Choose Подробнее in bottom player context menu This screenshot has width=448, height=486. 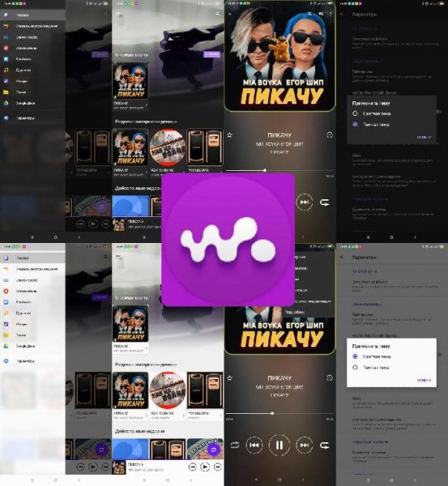point(310,312)
